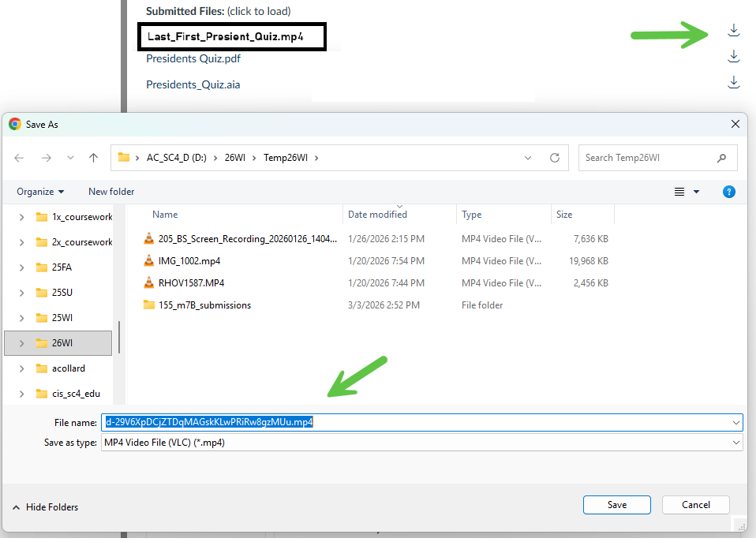Select 26WI in breadcrumb path

point(235,158)
